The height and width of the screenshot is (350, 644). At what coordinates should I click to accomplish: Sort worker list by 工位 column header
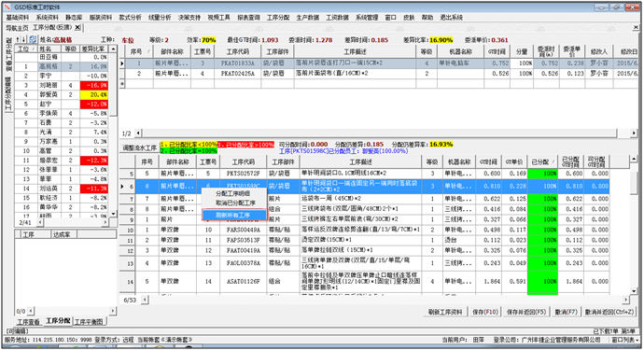pos(26,49)
